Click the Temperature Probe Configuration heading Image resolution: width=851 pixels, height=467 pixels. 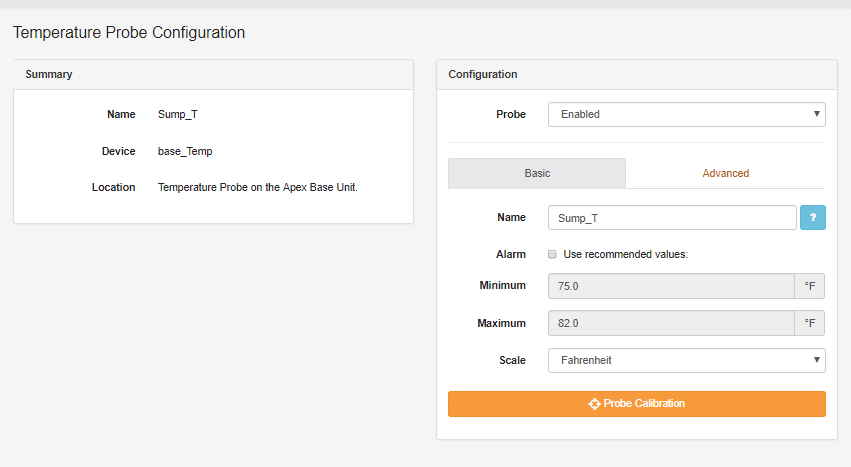click(129, 33)
